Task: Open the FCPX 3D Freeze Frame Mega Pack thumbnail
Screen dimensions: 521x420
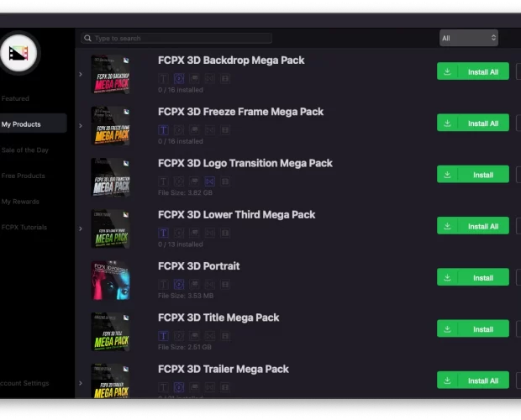Action: pyautogui.click(x=111, y=126)
